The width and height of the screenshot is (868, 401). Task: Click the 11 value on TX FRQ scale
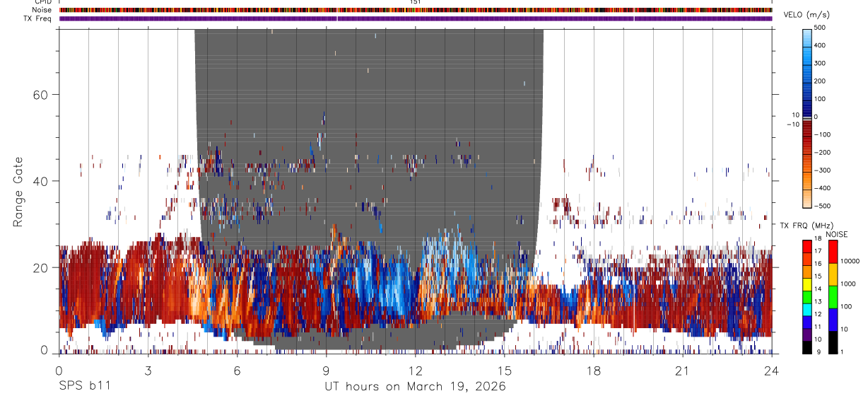[x=819, y=327]
